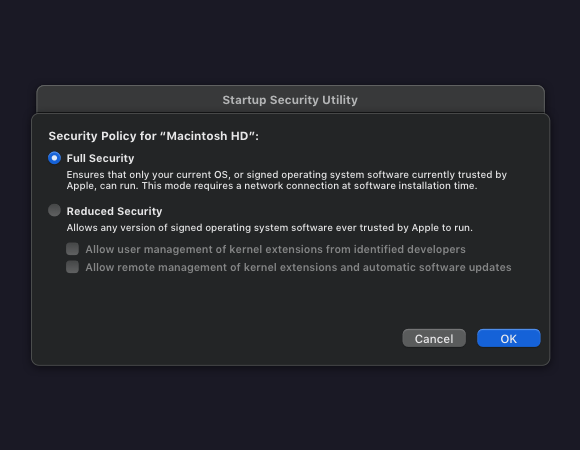Click the dark background below the dialog window
Screen dimensions: 580x450
coord(290,409)
